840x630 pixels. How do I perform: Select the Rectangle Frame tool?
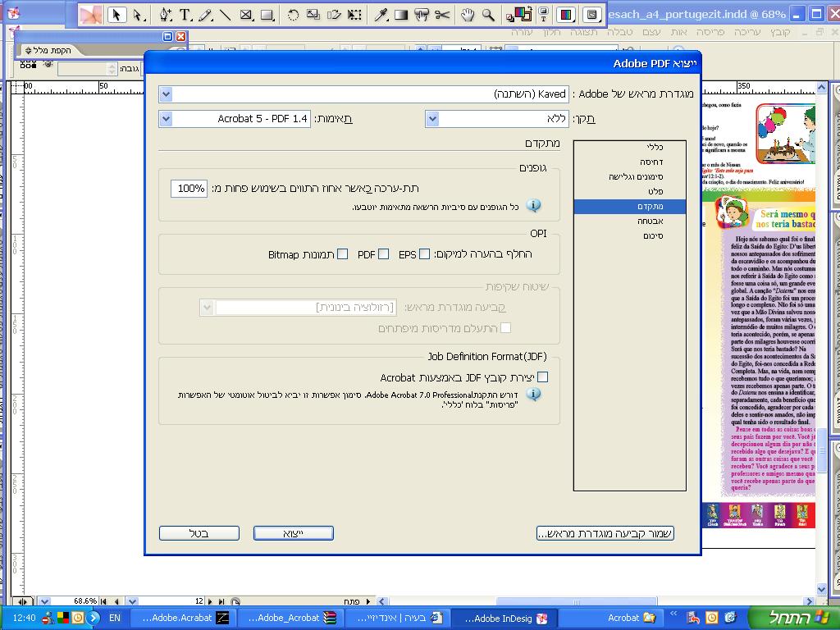(246, 15)
